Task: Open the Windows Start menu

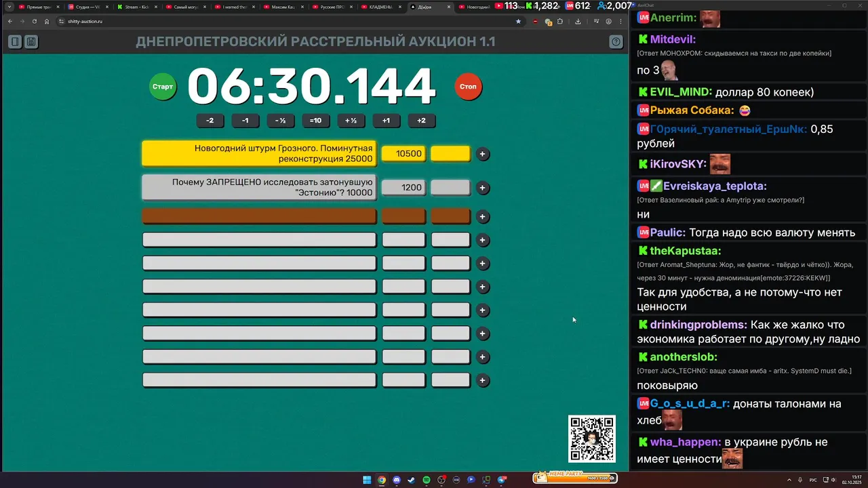Action: 367,480
